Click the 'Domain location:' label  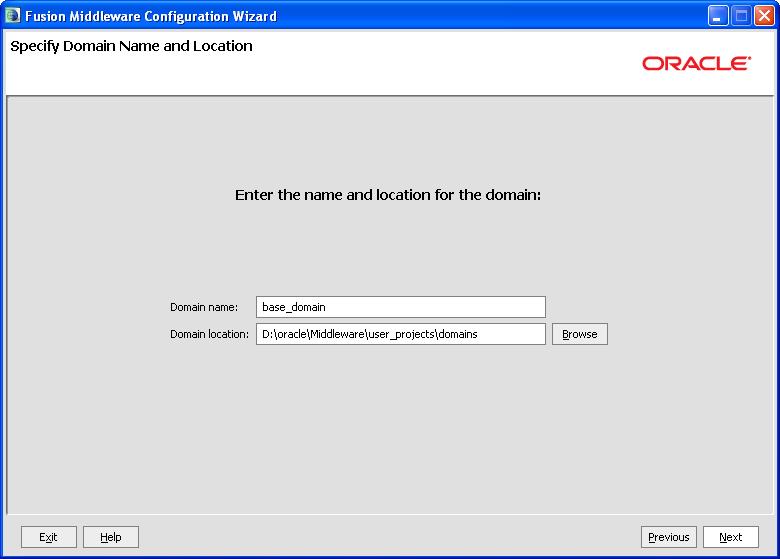pos(209,334)
